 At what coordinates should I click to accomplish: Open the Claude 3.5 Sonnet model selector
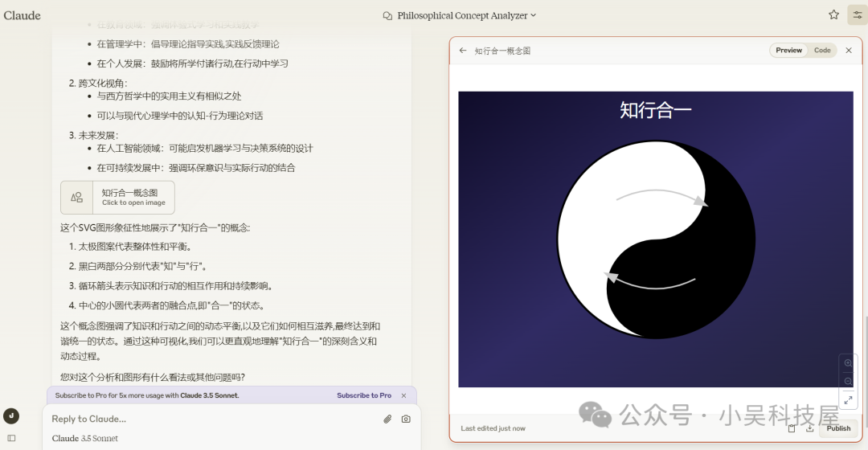pos(84,439)
